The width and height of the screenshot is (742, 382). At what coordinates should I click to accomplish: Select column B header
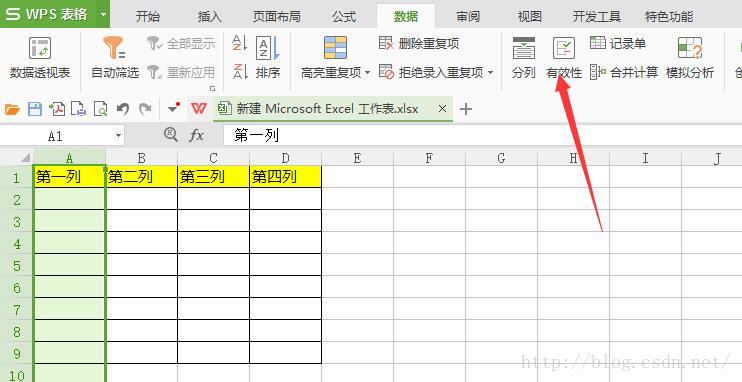(x=141, y=158)
